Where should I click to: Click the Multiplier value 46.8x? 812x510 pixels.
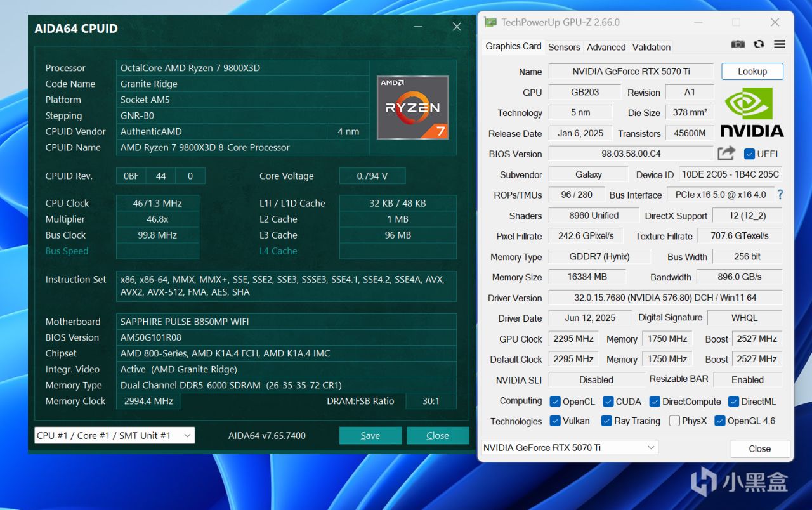click(157, 219)
